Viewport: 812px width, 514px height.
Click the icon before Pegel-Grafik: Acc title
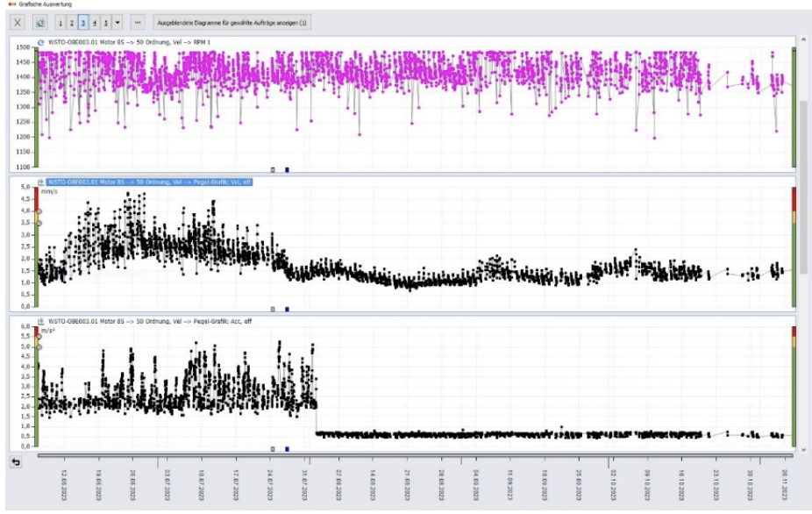pos(41,321)
